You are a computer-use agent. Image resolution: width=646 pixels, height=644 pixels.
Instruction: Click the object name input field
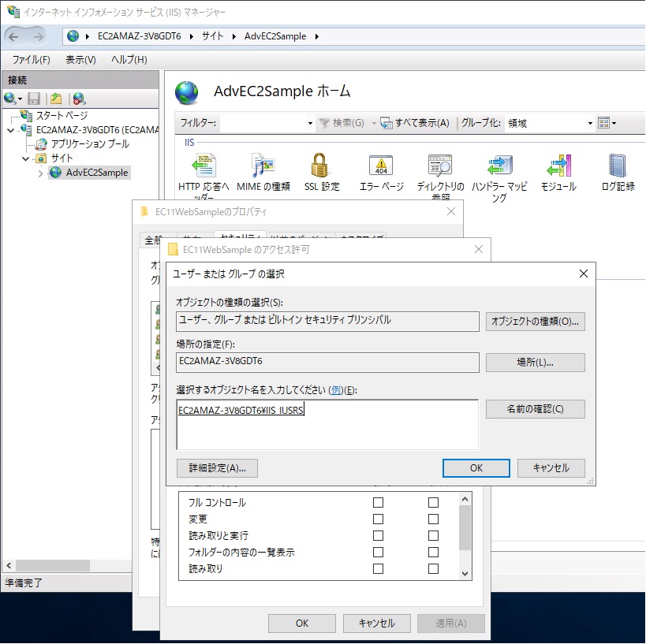tap(327, 425)
